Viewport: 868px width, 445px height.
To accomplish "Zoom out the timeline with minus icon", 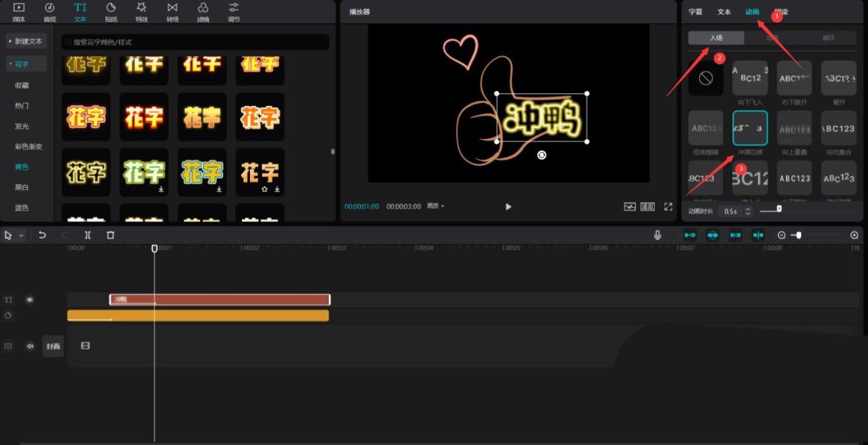I will coord(781,235).
